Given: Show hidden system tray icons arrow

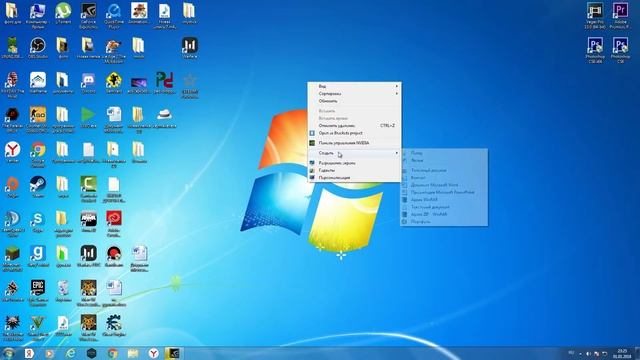Looking at the screenshot, I should 581,353.
